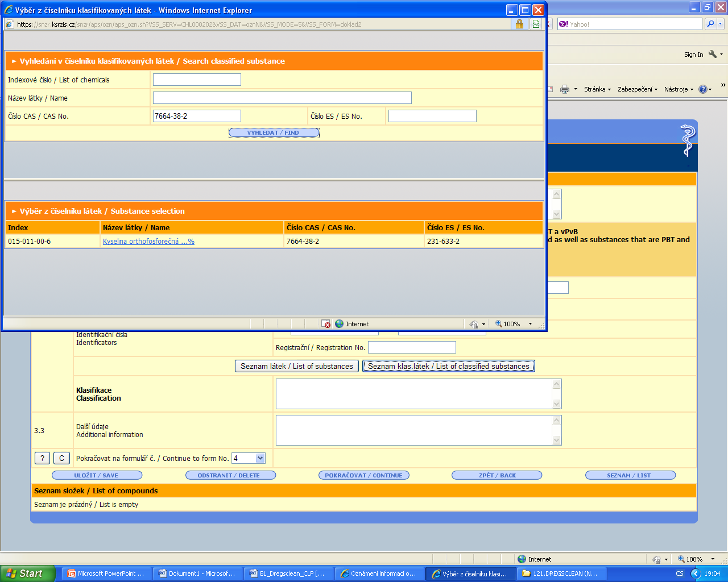Click SEZNAM / LIST button
This screenshot has width=728, height=582.
(630, 475)
